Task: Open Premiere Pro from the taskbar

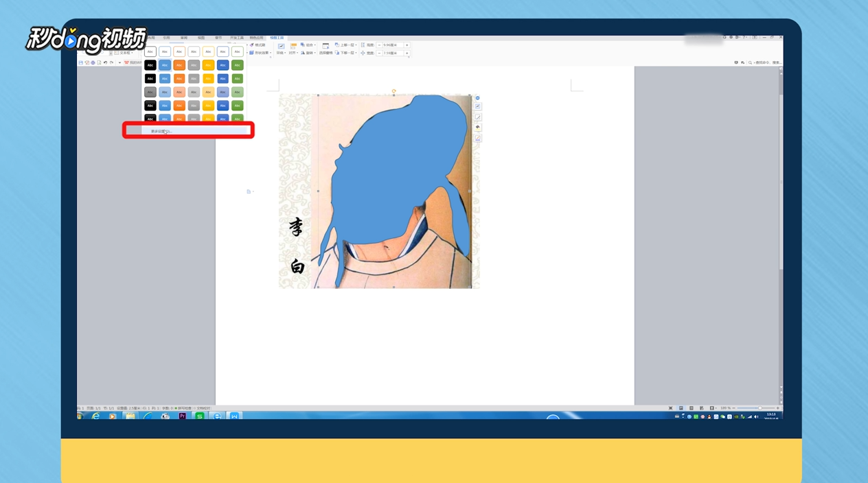Action: coord(182,416)
